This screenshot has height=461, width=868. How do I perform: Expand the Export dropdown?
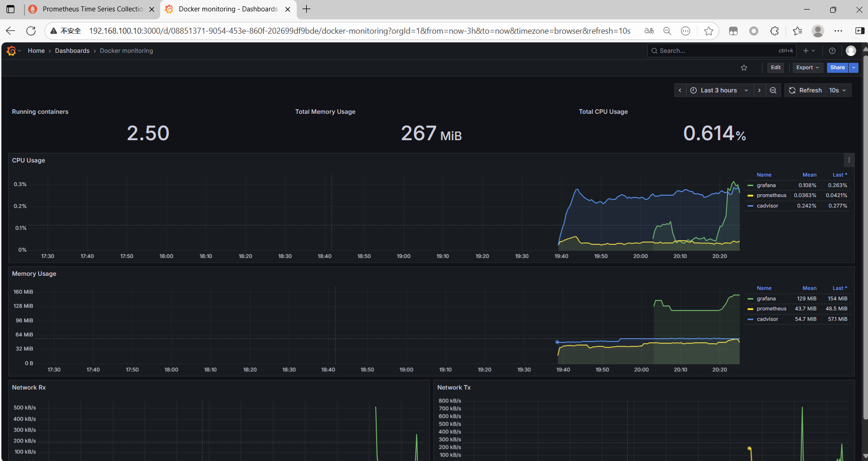pos(807,67)
